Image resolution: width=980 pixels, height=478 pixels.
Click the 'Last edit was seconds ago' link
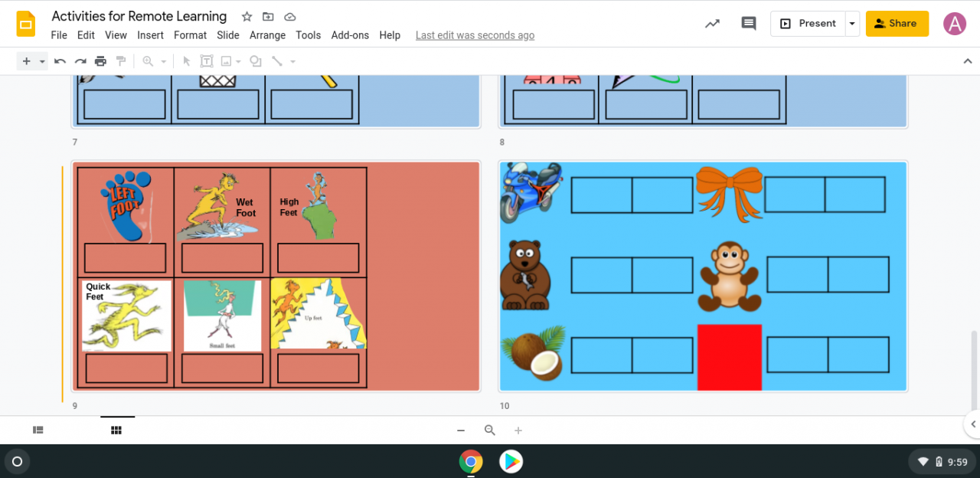(x=475, y=35)
